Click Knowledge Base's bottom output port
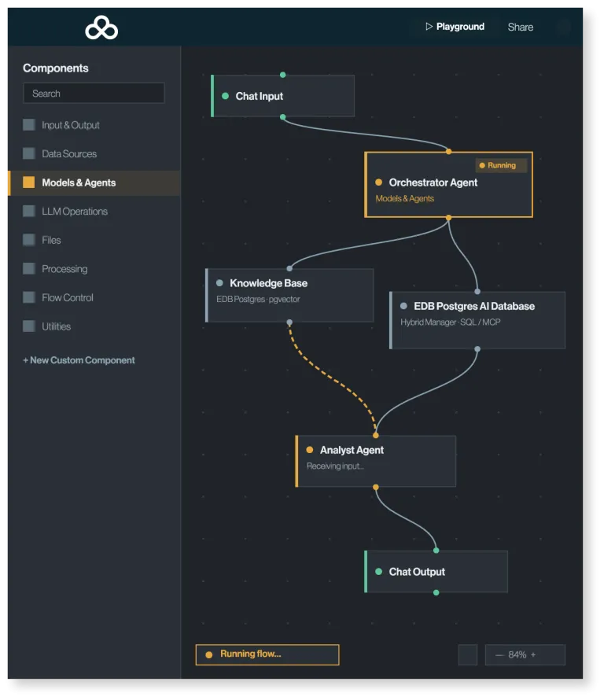This screenshot has width=604, height=700. 289,322
